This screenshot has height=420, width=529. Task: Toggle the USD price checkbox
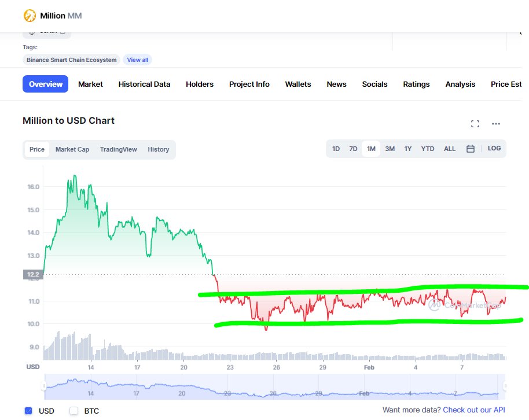coord(28,411)
